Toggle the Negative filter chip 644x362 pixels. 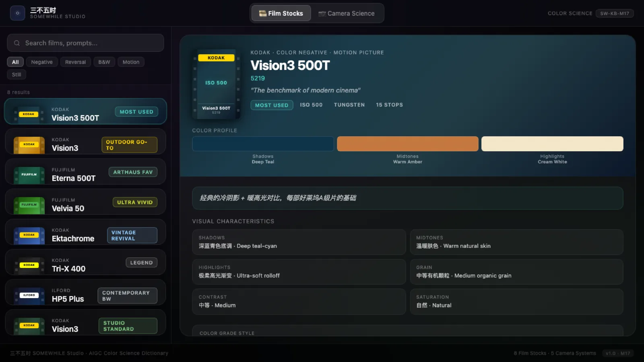42,62
